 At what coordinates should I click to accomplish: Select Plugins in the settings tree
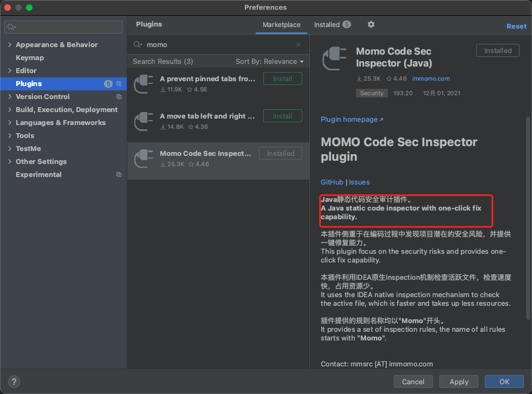tap(63, 84)
